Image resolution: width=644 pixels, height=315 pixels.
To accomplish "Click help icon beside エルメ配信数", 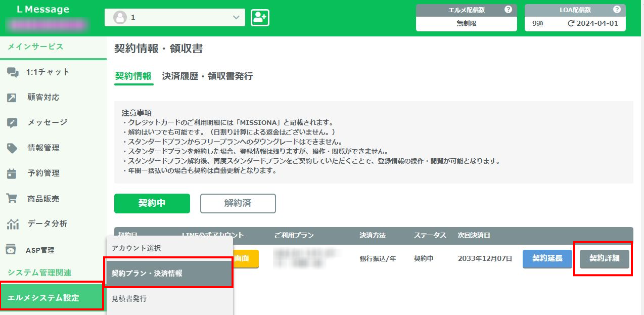I will [x=508, y=10].
